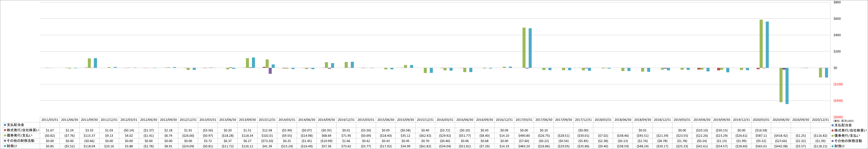Click the $115.37 cell under 2011/09/30

[x=89, y=136]
